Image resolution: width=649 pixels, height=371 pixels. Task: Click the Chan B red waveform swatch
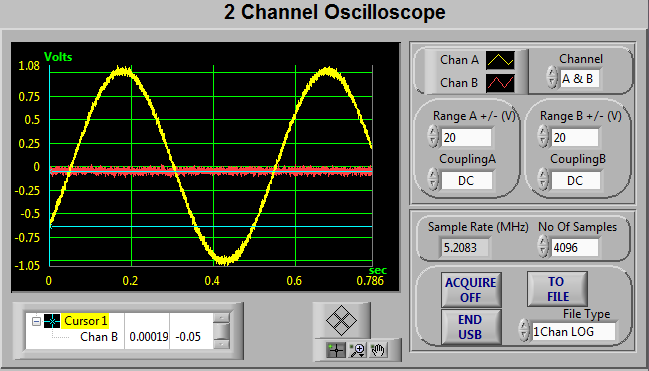pos(500,83)
